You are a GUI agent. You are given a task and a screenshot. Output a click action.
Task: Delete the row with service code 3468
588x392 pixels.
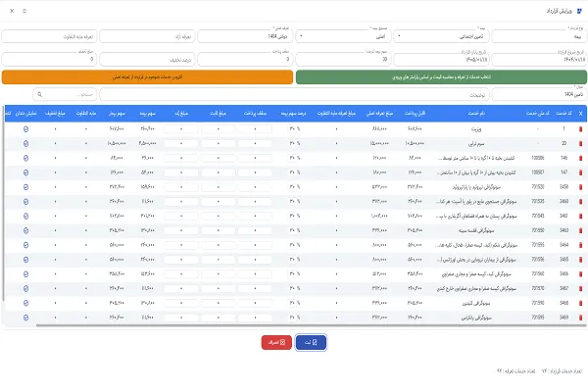(580, 303)
